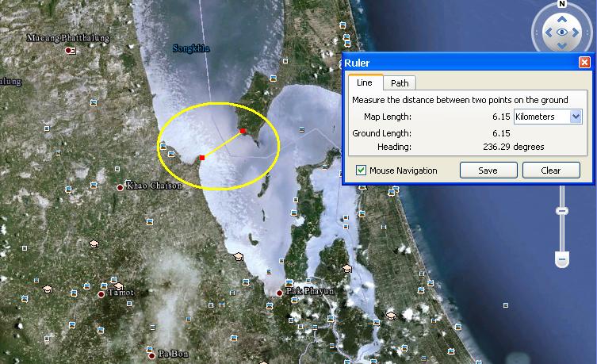Click the N north compass marker

click(561, 5)
